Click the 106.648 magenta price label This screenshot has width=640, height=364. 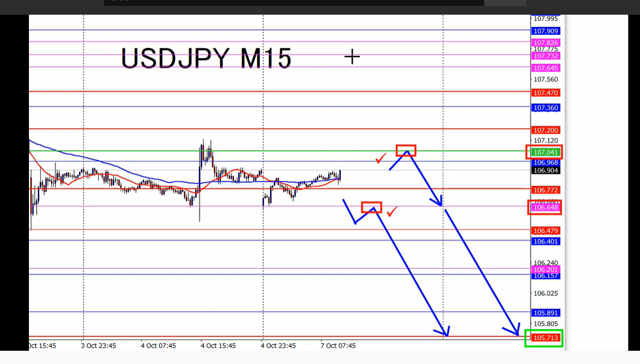(546, 208)
